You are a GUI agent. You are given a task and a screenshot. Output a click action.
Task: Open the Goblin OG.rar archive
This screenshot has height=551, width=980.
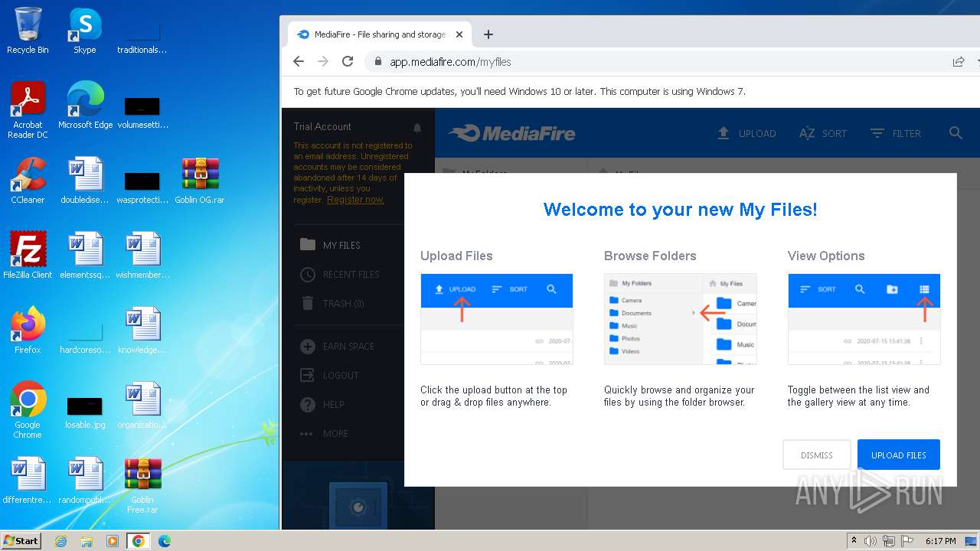pyautogui.click(x=200, y=181)
